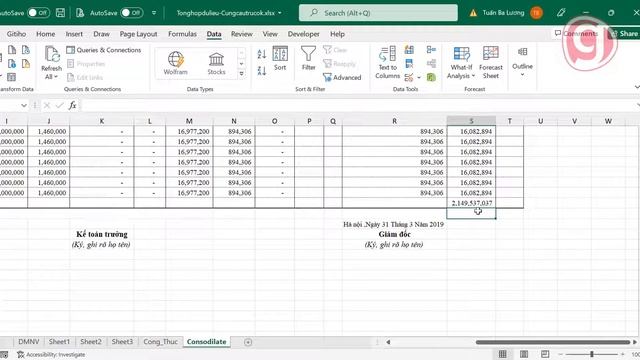Switch to the Cong_Thuc sheet tab

(x=160, y=342)
